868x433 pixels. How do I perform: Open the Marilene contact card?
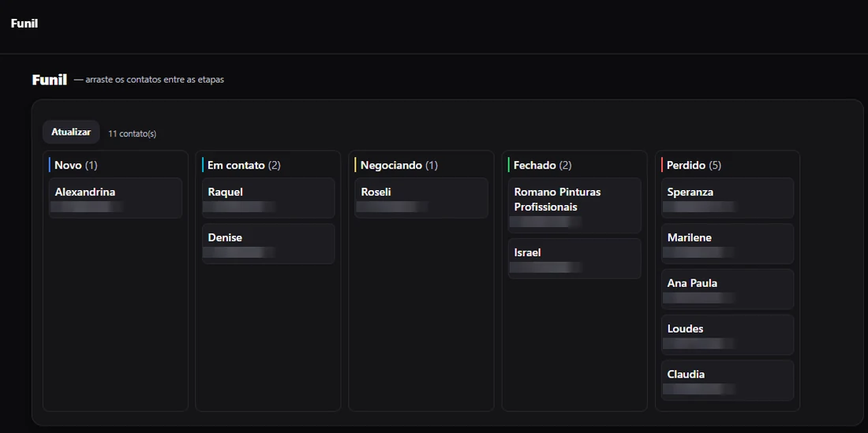728,244
